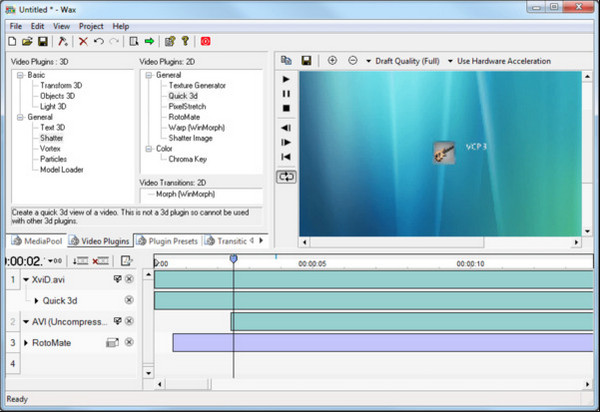Zoom in the preview with the plus icon
600x412 pixels.
pyautogui.click(x=332, y=60)
